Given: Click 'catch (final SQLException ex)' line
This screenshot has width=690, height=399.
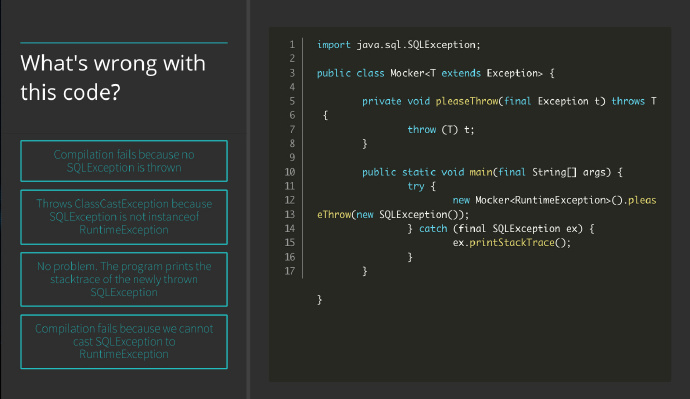Looking at the screenshot, I should (x=500, y=228).
